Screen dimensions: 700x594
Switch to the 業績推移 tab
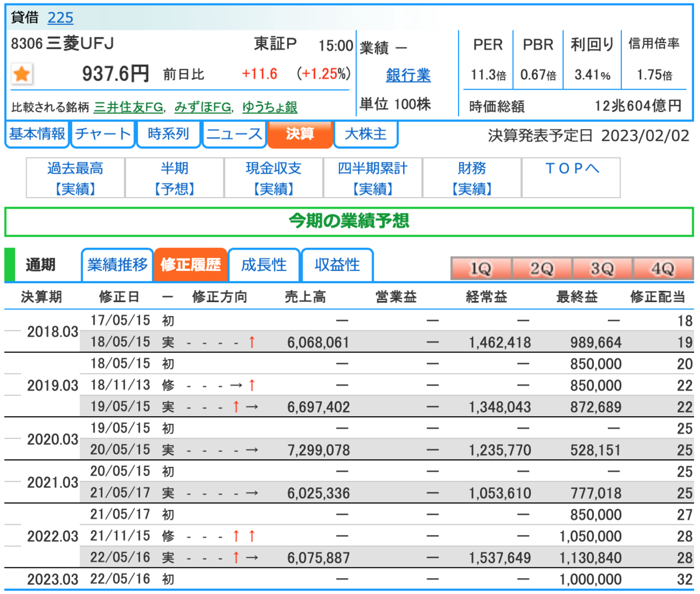(117, 265)
